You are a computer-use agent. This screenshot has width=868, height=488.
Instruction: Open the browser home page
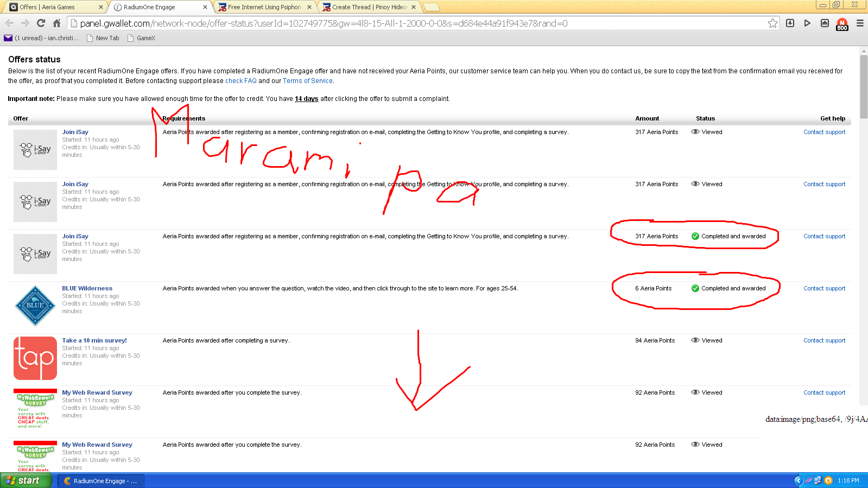click(x=56, y=23)
